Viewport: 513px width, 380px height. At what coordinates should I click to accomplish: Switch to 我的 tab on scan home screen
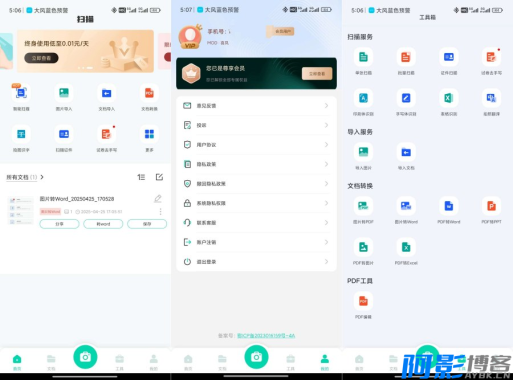coord(154,362)
